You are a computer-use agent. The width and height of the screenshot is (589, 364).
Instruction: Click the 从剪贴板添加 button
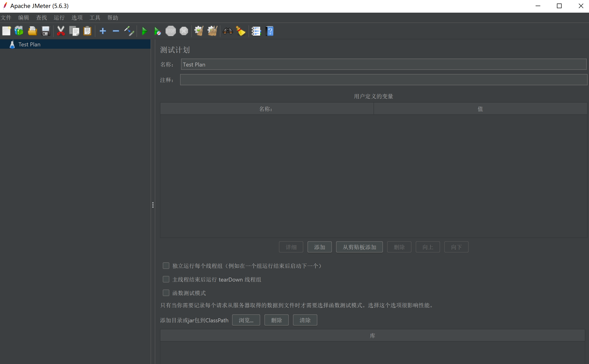pos(359,247)
